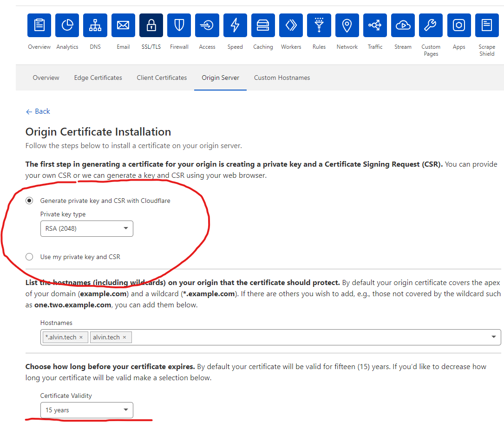Open the Scrape Shield document icon
This screenshot has height=422, width=504.
[x=487, y=26]
